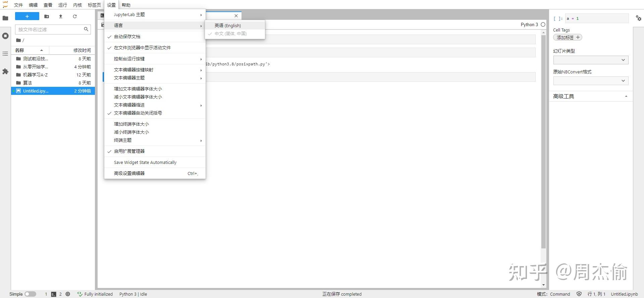Click the refresh file list icon
Screen dimensions: 644x298
75,16
